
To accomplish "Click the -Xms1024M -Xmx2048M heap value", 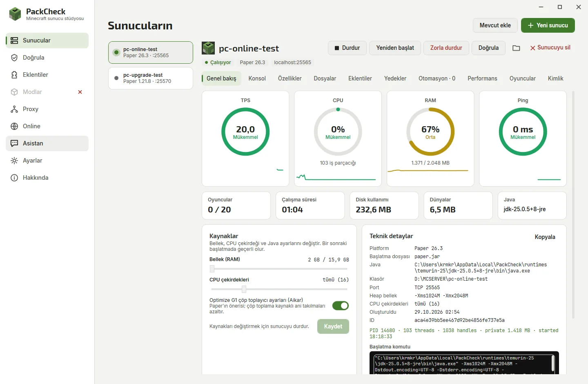I will [441, 296].
